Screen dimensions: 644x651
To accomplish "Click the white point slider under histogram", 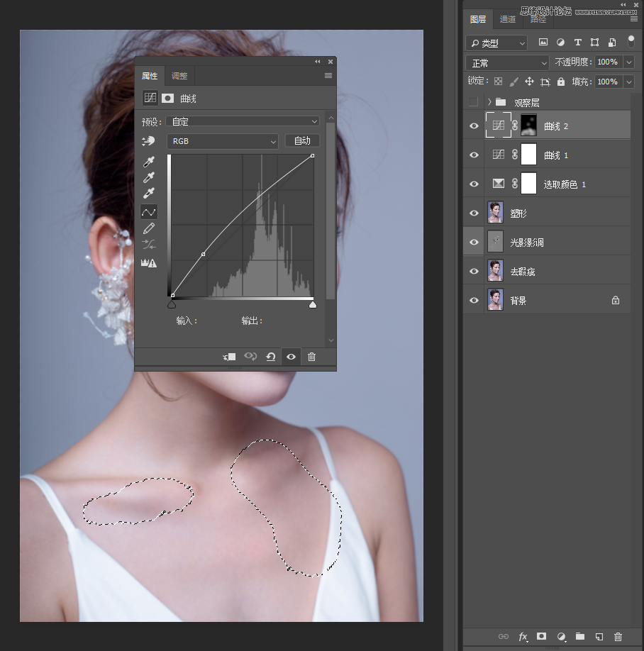I will (x=312, y=305).
